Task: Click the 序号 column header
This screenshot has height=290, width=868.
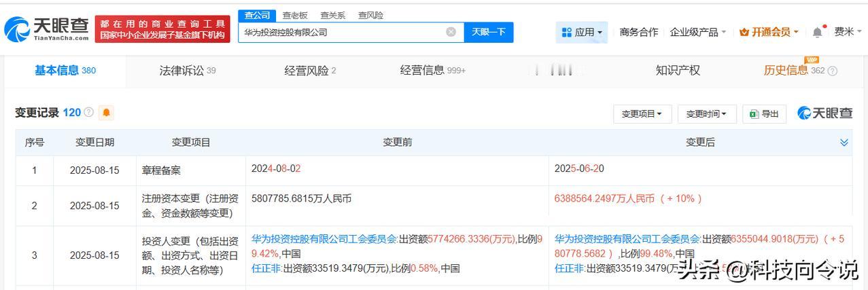Action: coord(35,143)
